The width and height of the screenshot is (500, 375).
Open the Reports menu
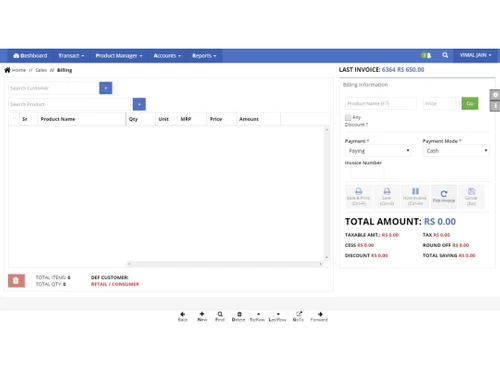(x=204, y=56)
